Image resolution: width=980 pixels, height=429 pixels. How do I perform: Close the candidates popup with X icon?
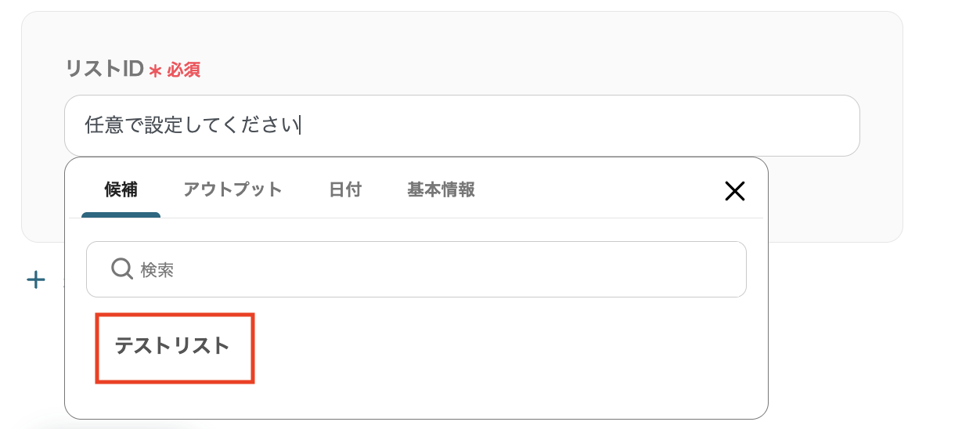tap(734, 191)
